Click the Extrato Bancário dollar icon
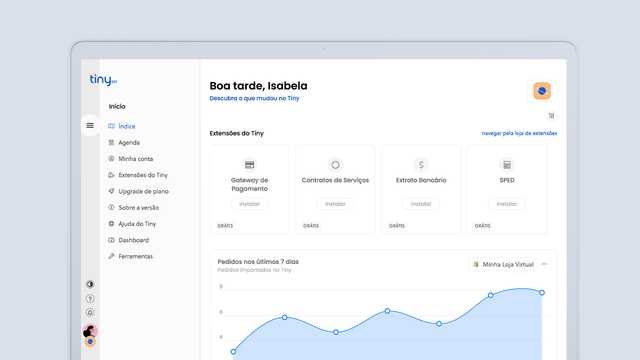This screenshot has width=640, height=360. pyautogui.click(x=421, y=165)
